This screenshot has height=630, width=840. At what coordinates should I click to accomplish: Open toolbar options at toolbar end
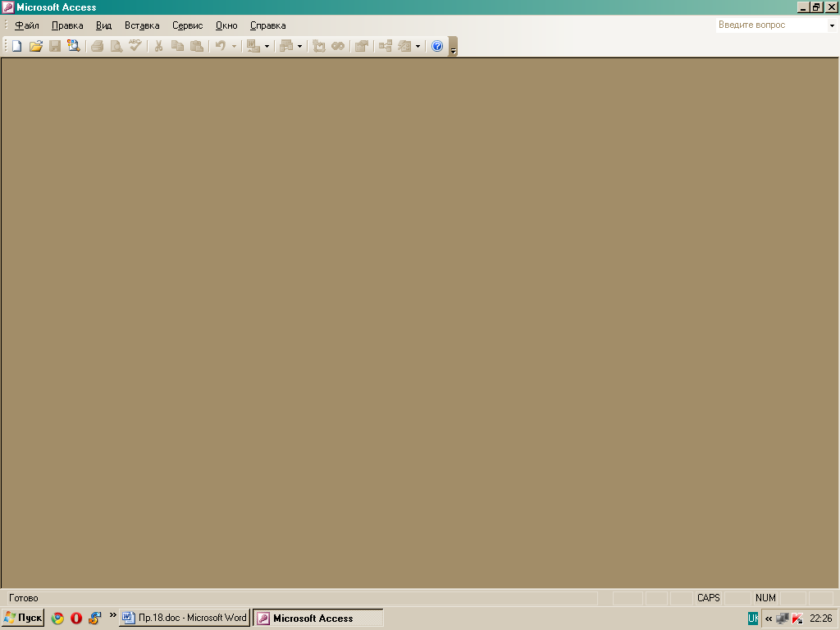pyautogui.click(x=453, y=47)
